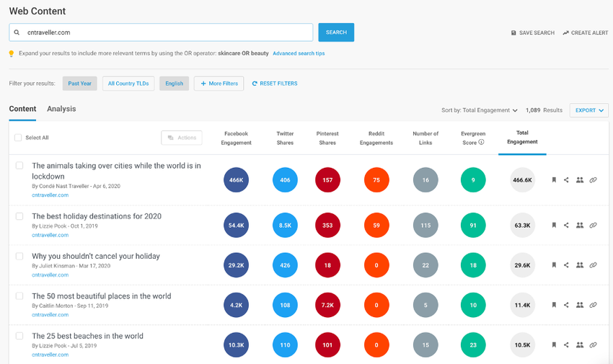Share Why you shouldn't cancel your holiday

point(566,265)
